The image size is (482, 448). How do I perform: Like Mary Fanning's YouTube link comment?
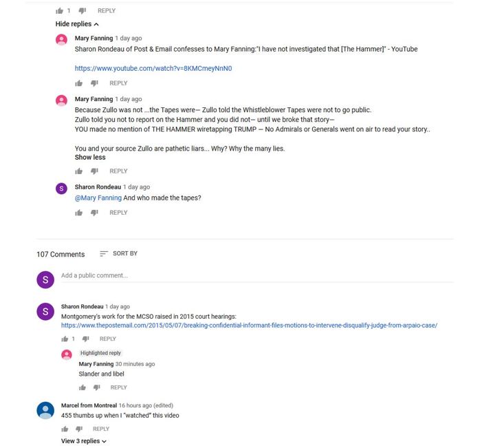[x=79, y=83]
